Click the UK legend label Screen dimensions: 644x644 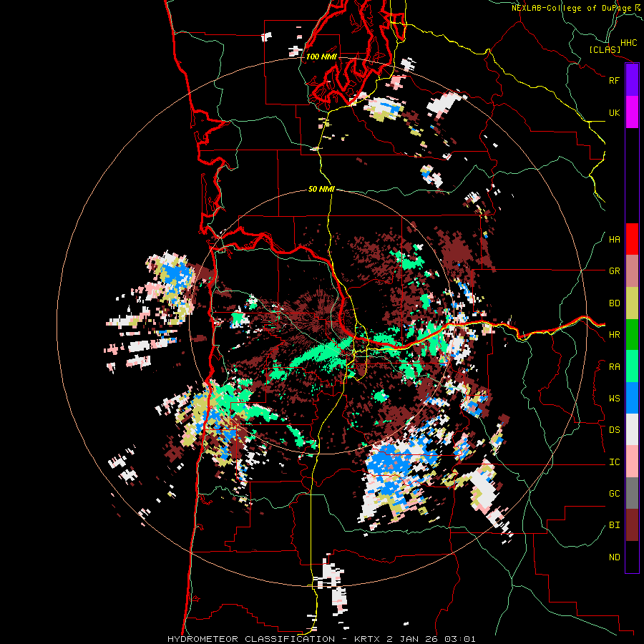coord(614,112)
